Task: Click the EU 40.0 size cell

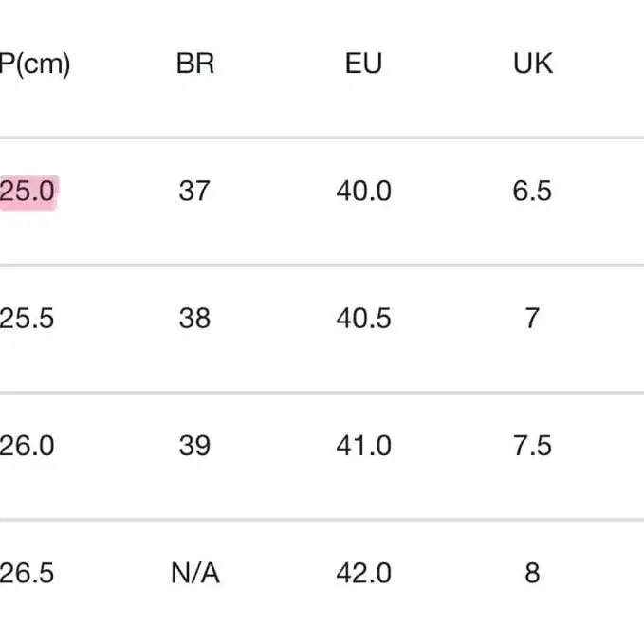Action: (363, 191)
